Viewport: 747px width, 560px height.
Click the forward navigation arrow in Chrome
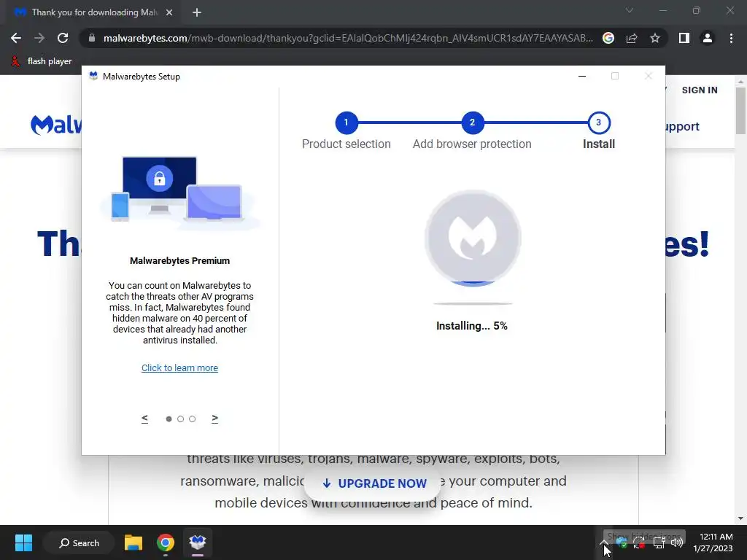point(39,38)
